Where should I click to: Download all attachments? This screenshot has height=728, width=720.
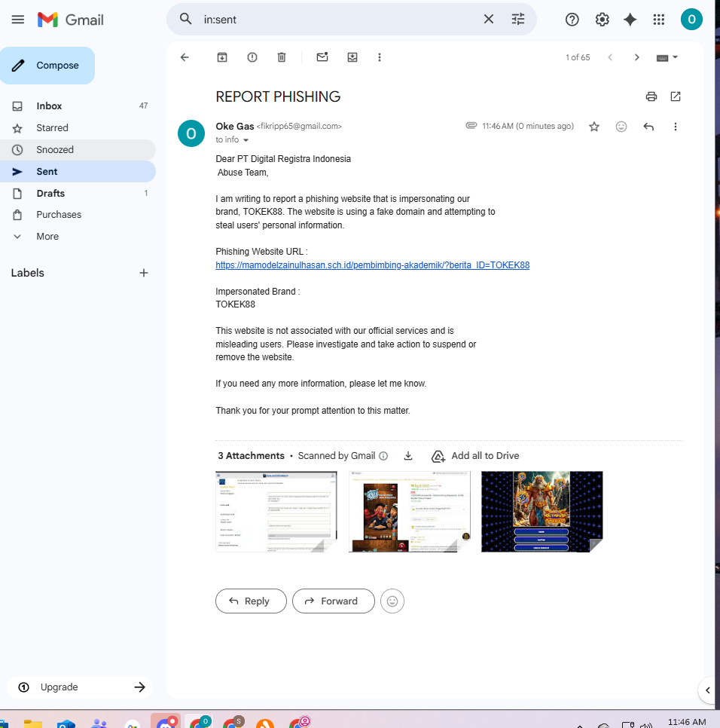[x=408, y=456]
